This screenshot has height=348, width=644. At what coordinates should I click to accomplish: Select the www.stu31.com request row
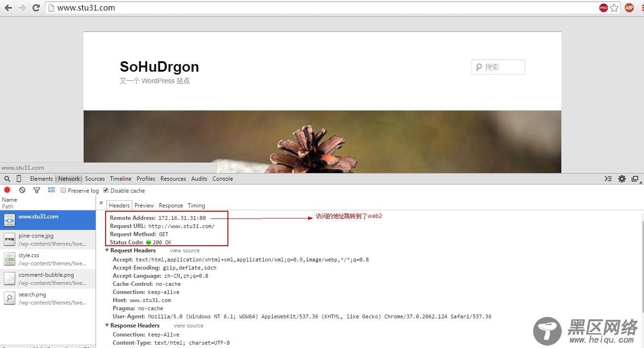click(48, 220)
